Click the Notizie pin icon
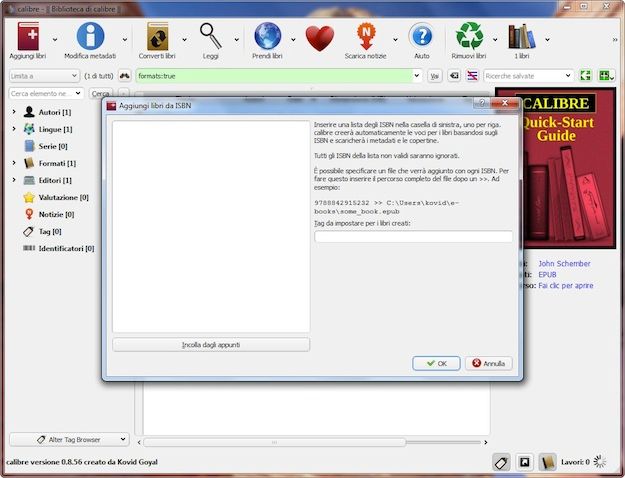 tap(29, 214)
